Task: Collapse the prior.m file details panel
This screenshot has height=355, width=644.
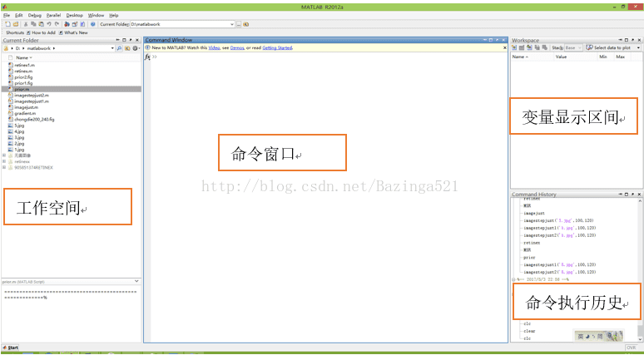Action: coord(136,281)
